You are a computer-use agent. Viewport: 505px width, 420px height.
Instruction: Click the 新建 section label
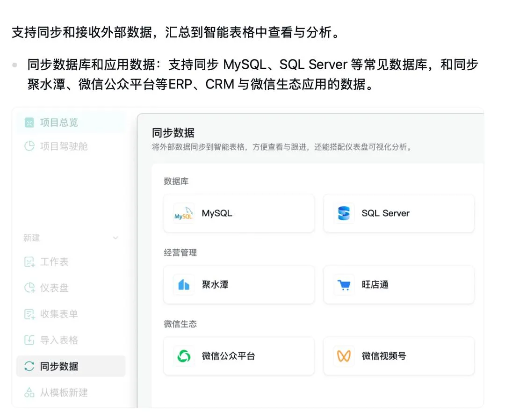[32, 238]
